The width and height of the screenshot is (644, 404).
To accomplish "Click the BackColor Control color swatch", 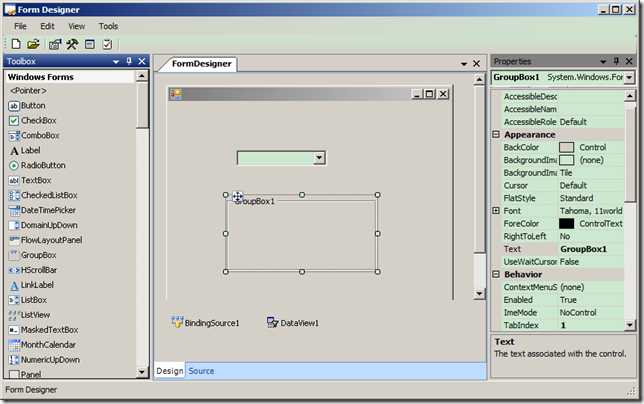I will tap(566, 147).
